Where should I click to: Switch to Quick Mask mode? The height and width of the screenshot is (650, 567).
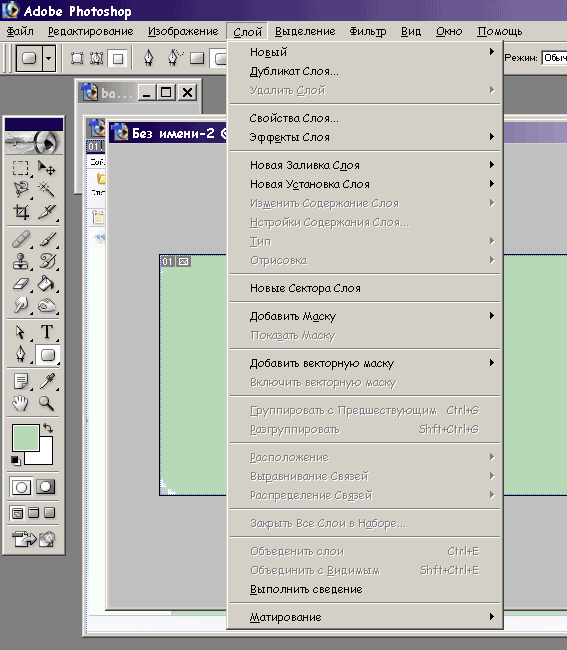point(46,487)
